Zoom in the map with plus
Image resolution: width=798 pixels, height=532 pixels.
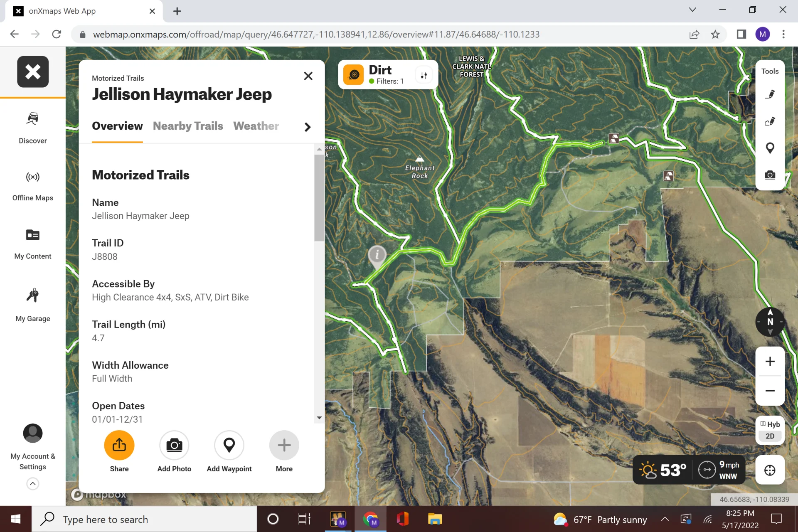(x=770, y=361)
